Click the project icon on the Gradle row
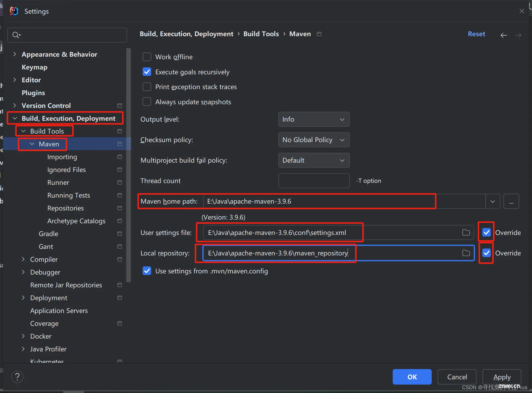The image size is (532, 393). pyautogui.click(x=120, y=234)
